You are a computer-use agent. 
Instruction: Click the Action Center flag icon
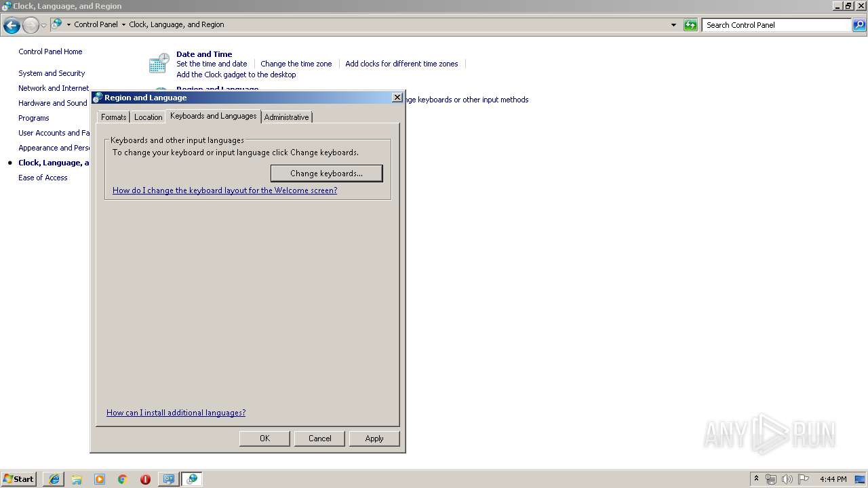point(804,479)
